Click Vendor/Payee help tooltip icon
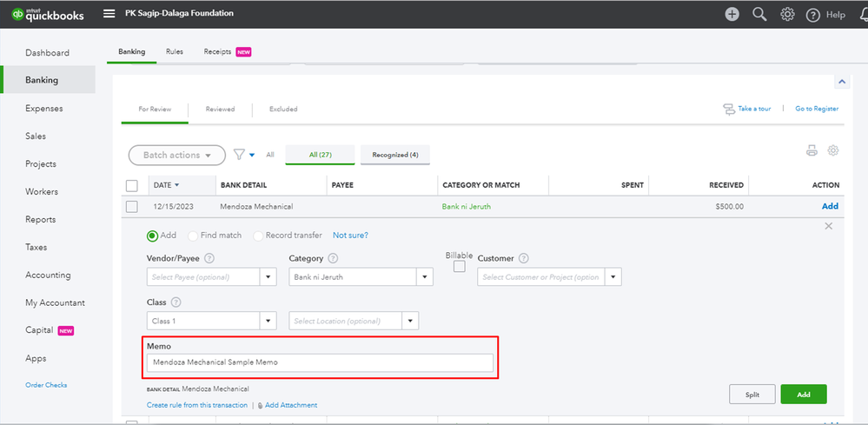 point(209,258)
